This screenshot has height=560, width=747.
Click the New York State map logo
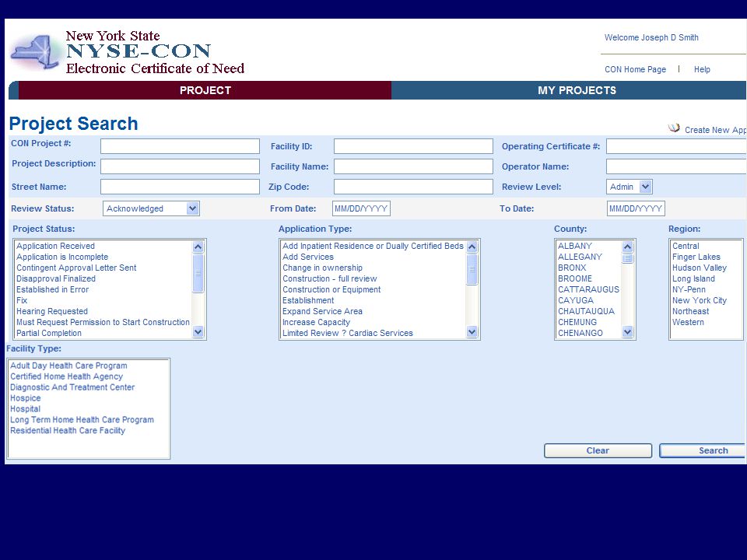[x=37, y=52]
